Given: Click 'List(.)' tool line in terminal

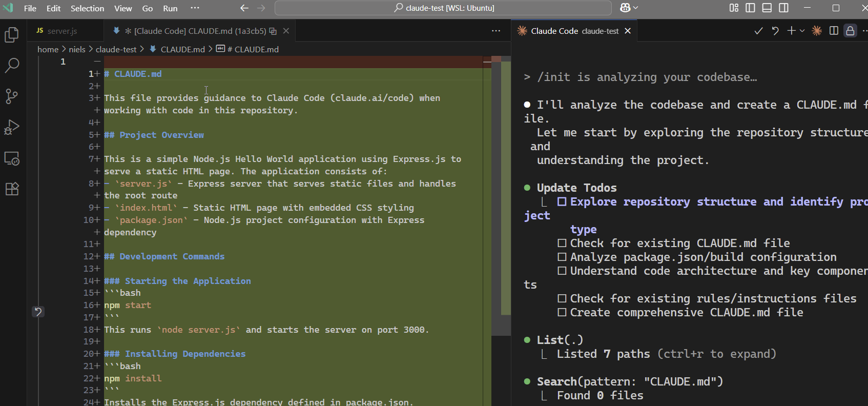Looking at the screenshot, I should pos(560,340).
